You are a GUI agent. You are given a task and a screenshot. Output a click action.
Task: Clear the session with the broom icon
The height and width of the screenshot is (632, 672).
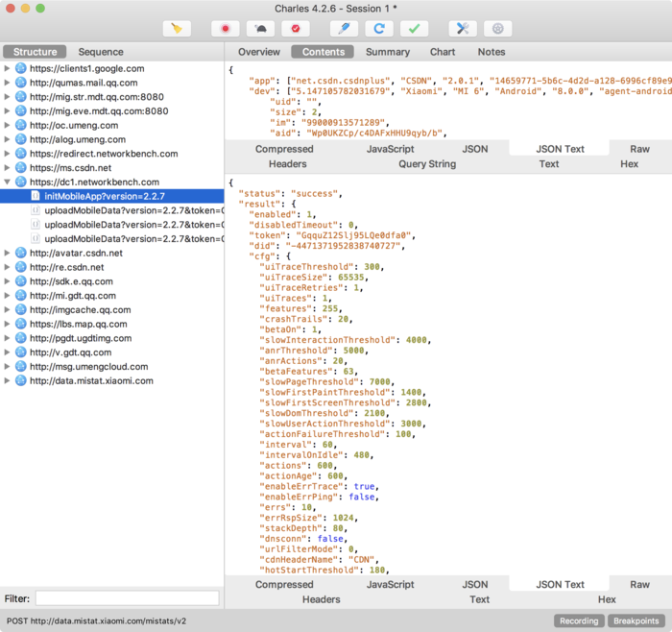177,29
